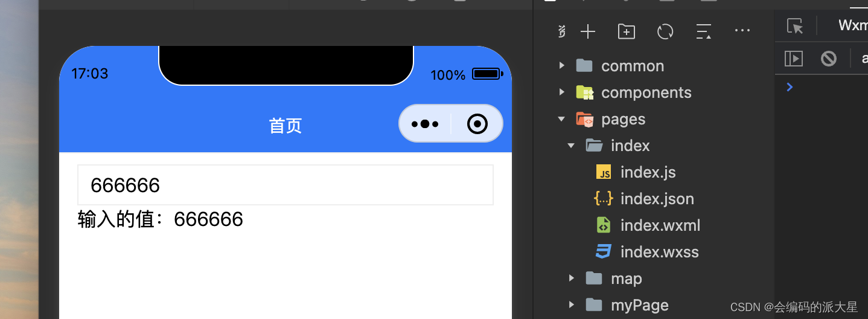Screen dimensions: 868x319
Task: Expand the common folder arrow
Action: click(562, 66)
